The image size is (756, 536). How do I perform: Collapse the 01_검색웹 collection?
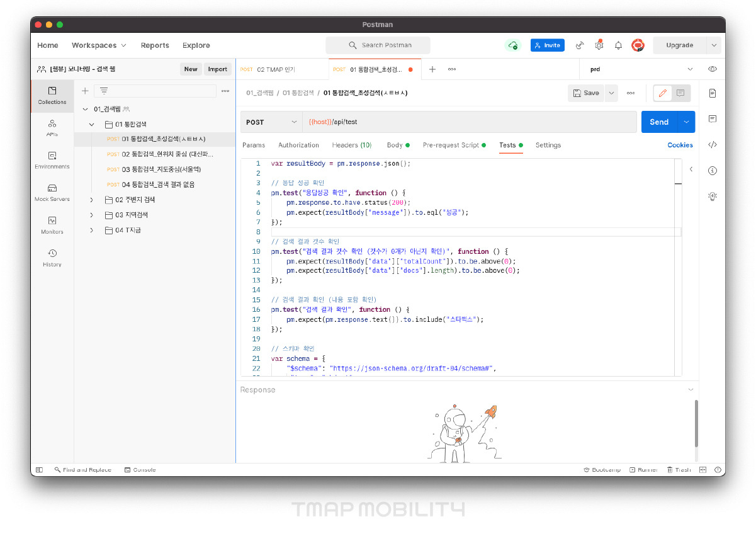pyautogui.click(x=85, y=109)
